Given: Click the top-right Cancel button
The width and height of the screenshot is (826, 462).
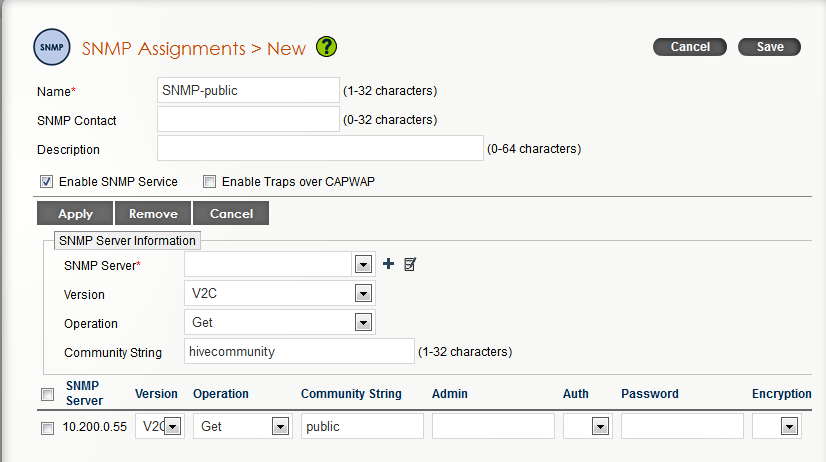Looking at the screenshot, I should click(690, 47).
